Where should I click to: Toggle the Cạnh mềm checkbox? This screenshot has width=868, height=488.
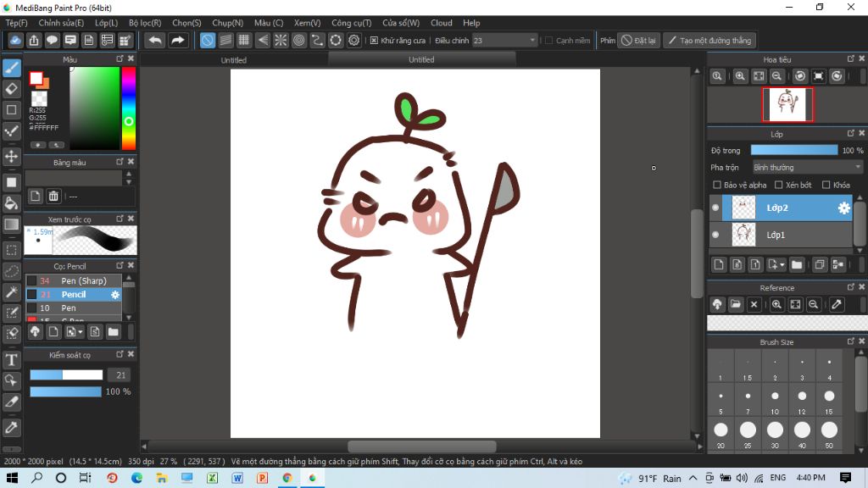pyautogui.click(x=548, y=41)
